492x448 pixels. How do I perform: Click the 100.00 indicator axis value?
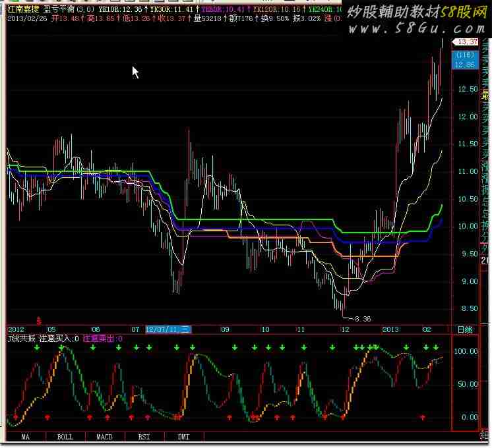coord(466,351)
